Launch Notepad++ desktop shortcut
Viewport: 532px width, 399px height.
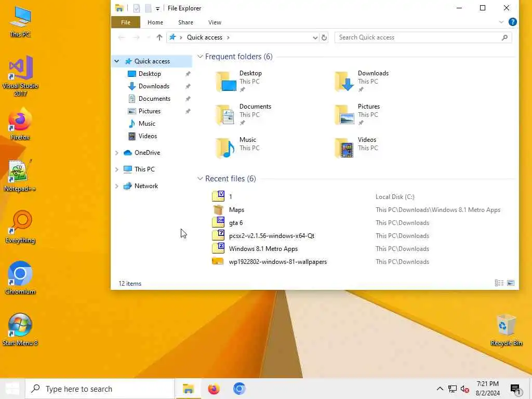click(20, 176)
